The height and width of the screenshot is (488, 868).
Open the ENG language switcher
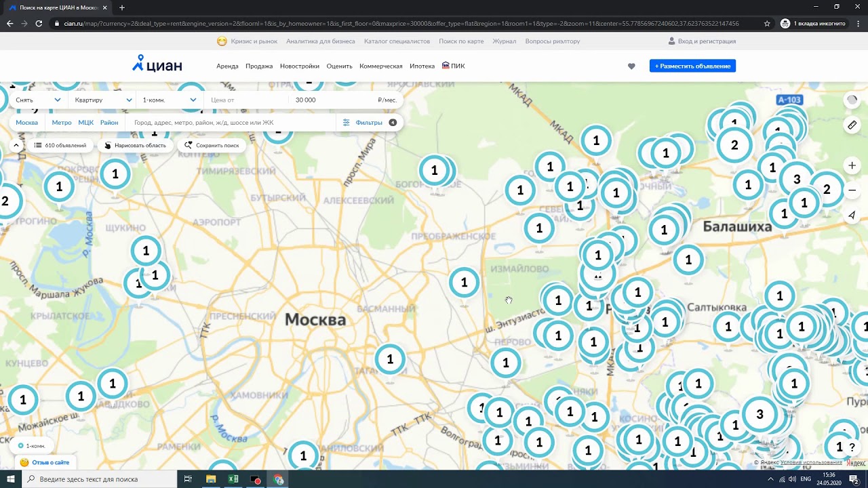point(806,479)
